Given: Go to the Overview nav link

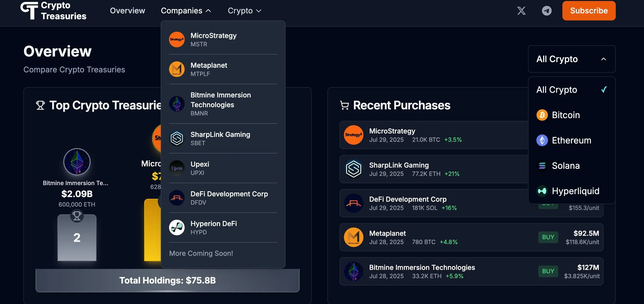Looking at the screenshot, I should tap(127, 11).
